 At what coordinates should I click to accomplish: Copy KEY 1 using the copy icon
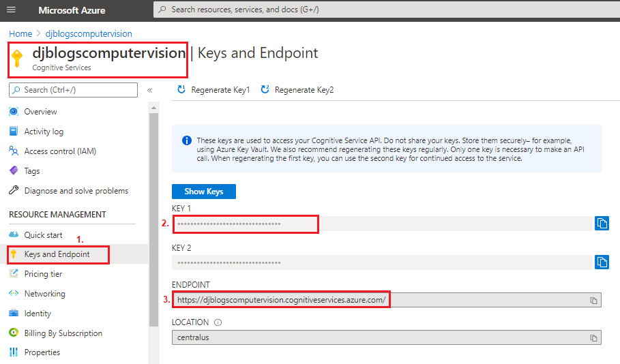click(x=602, y=224)
